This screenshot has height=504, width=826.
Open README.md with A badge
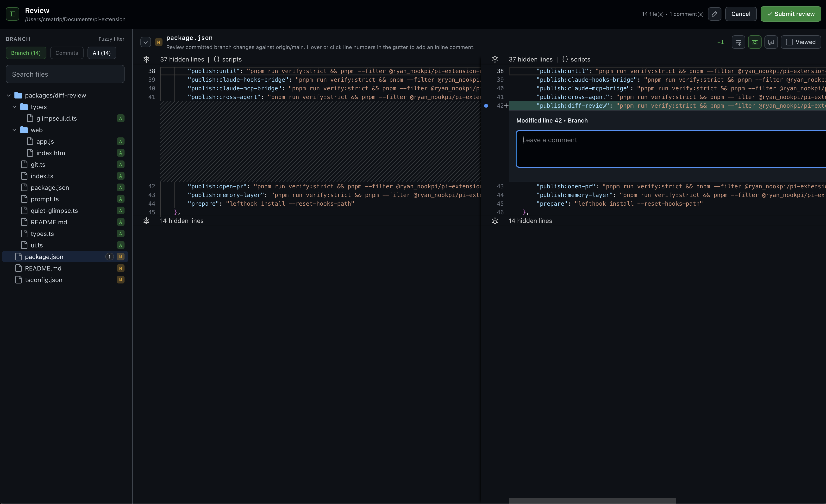[49, 222]
